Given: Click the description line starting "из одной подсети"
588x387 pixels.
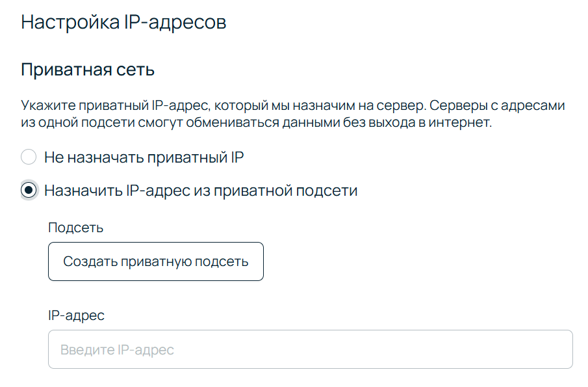Looking at the screenshot, I should (x=257, y=122).
